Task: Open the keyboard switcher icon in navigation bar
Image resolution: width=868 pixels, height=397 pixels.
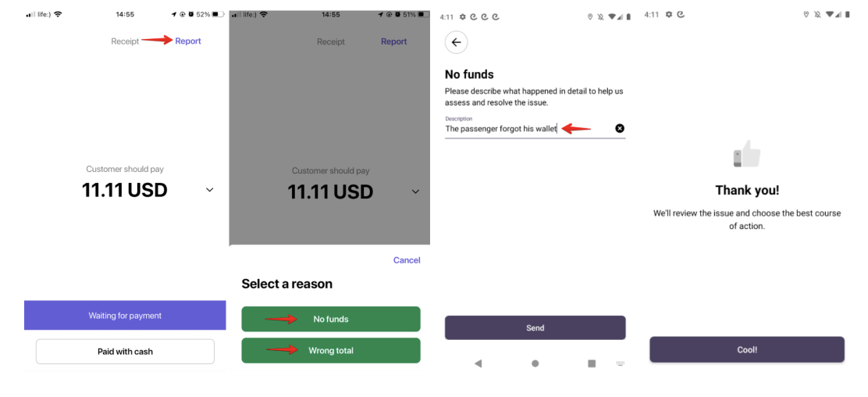Action: (620, 363)
